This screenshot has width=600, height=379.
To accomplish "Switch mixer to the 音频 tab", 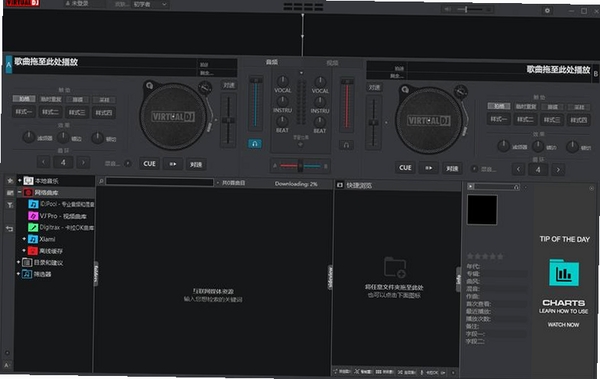I will 272,62.
